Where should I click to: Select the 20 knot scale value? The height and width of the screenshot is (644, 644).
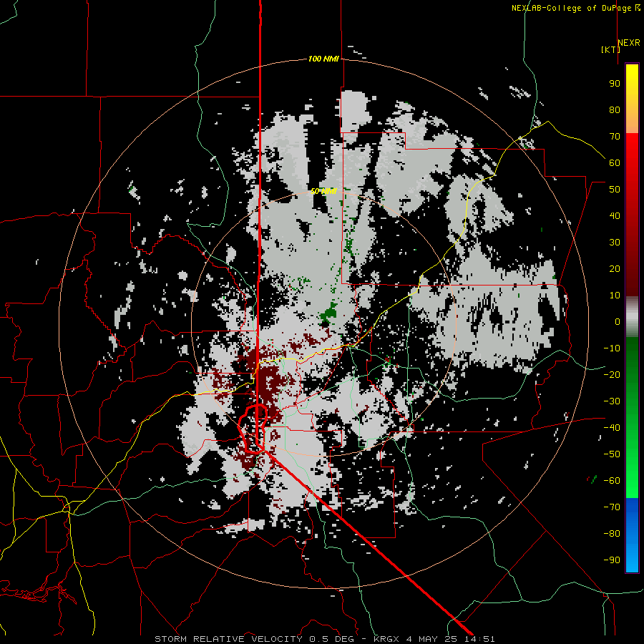click(x=615, y=269)
